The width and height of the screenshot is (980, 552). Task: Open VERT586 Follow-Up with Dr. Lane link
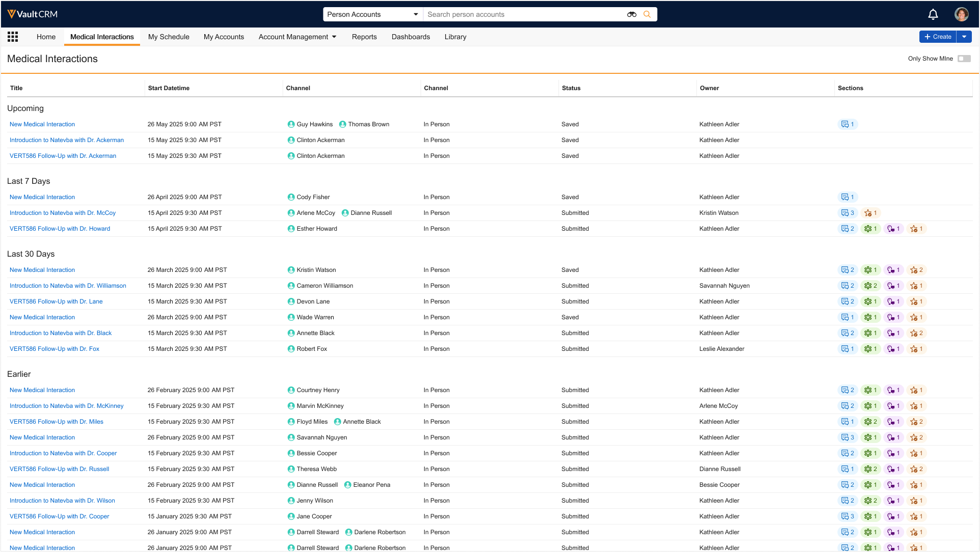56,301
